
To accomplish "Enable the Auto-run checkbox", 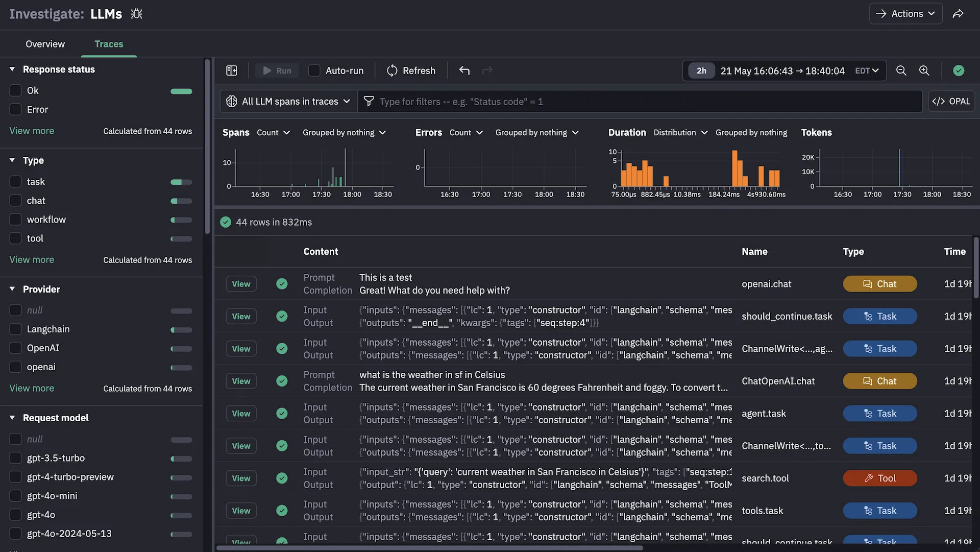I will pyautogui.click(x=314, y=70).
